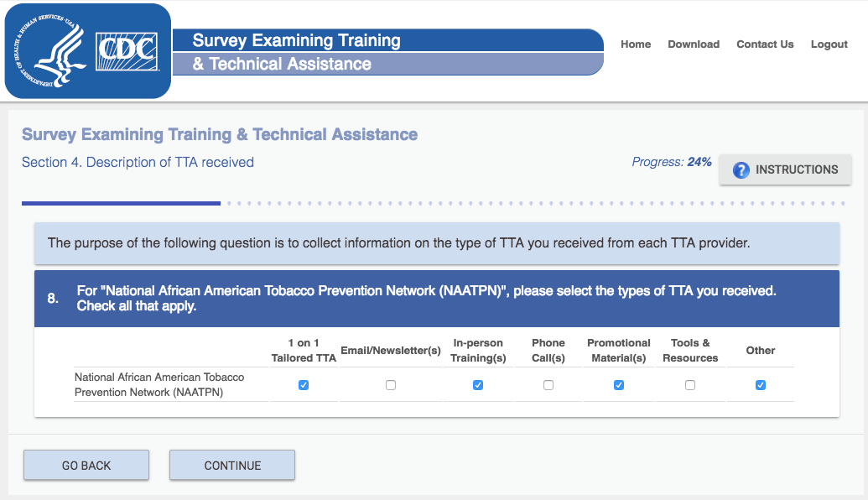This screenshot has width=868, height=500.
Task: Uncheck the 1 on 1 Tailored TTA checkbox
Action: click(x=304, y=385)
